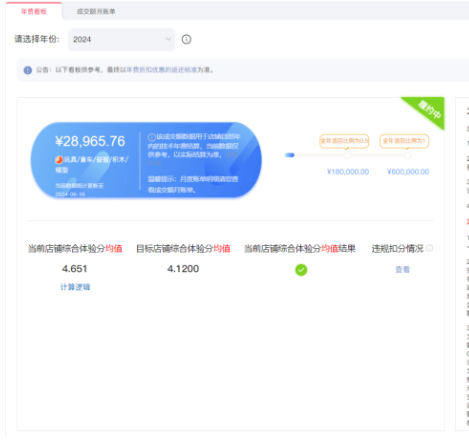Select the 全年返回比例为1 milestone badge

coord(404,141)
